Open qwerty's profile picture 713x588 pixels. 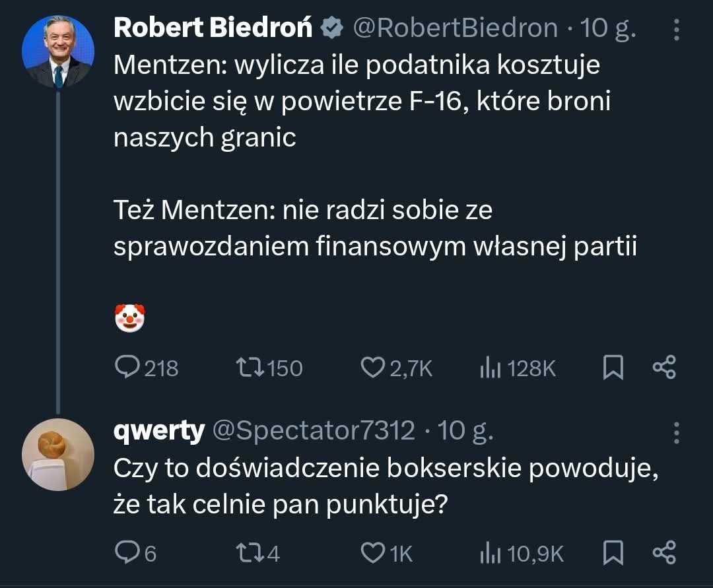(x=58, y=454)
